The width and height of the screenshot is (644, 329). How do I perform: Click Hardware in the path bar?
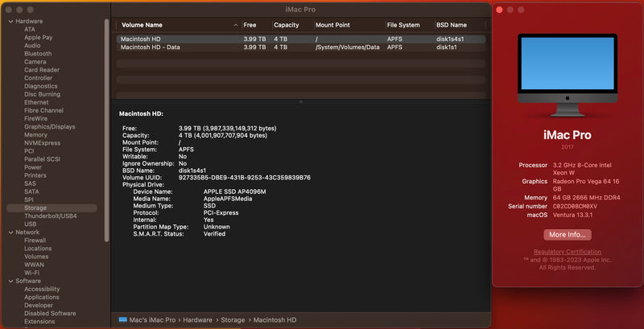pos(197,320)
